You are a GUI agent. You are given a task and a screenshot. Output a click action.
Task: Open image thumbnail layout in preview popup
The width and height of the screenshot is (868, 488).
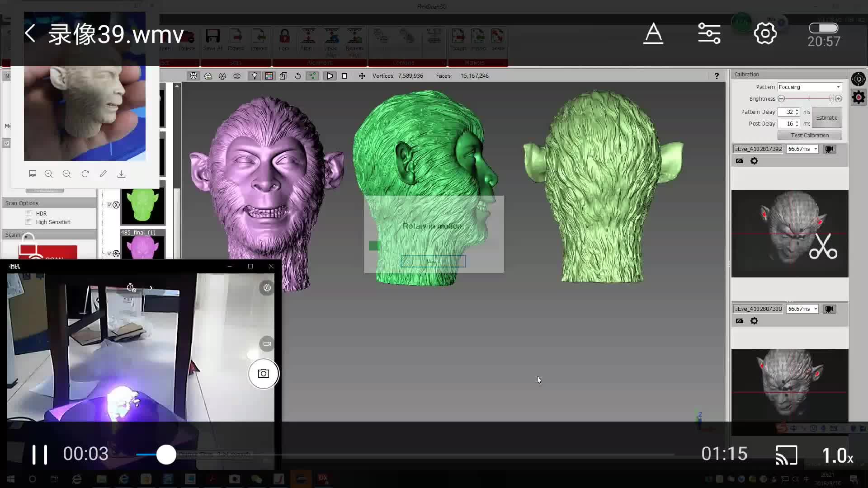point(33,174)
